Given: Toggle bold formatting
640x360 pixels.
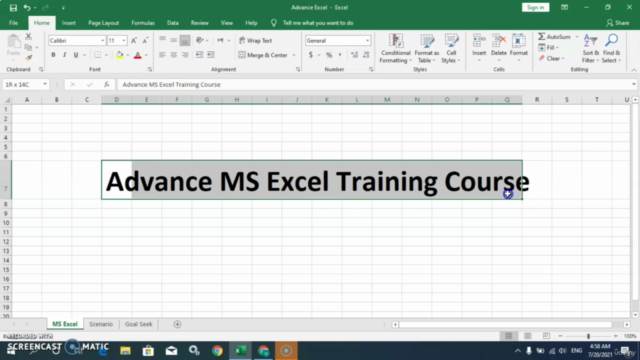Looking at the screenshot, I should [x=53, y=55].
